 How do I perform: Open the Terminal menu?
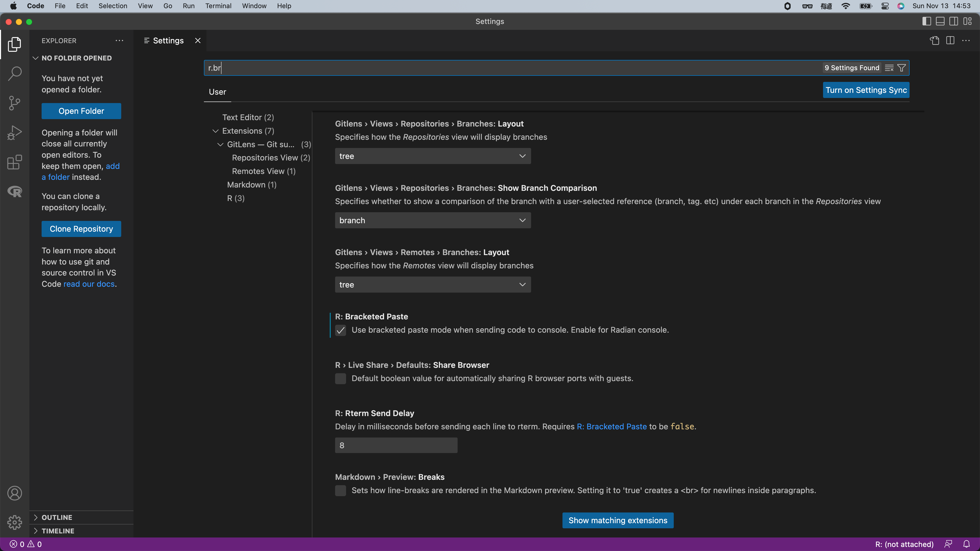[218, 6]
